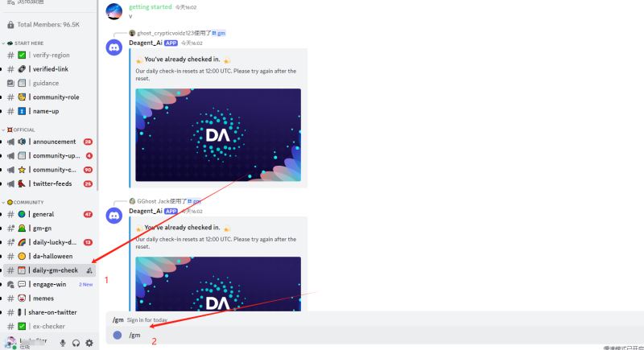
Task: Click Deagent_Ai bot avatar in first message
Action: coord(114,47)
